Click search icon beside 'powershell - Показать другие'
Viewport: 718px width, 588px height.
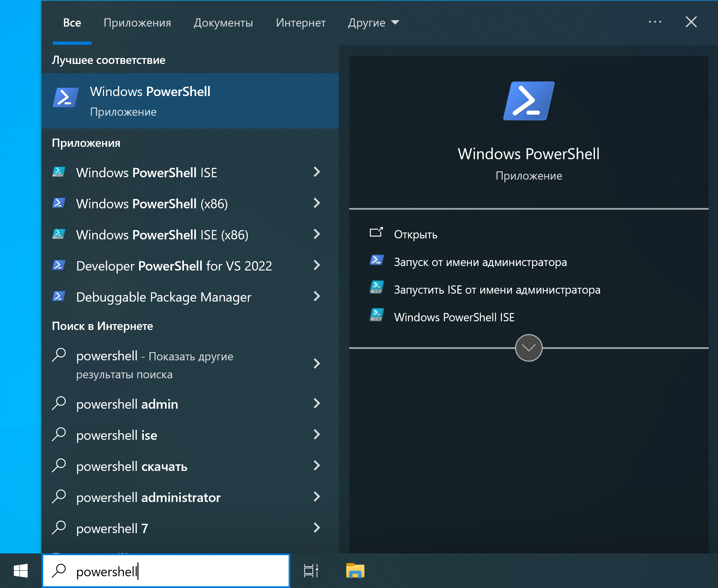click(59, 355)
